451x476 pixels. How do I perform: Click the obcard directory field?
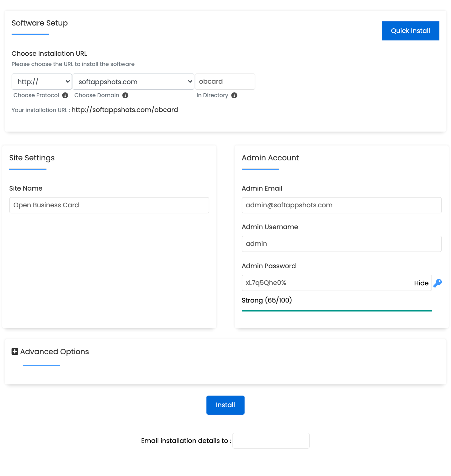tap(225, 81)
